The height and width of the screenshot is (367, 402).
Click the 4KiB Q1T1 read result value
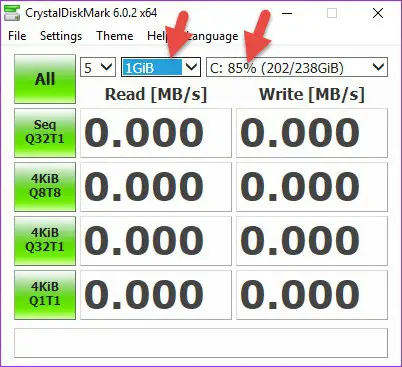156,295
